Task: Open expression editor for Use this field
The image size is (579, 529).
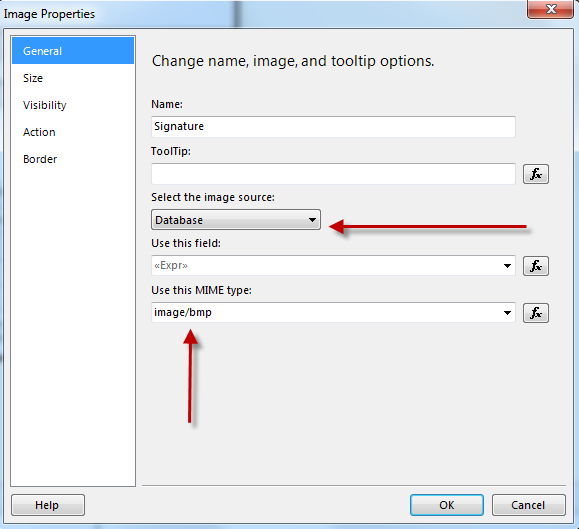Action: pos(535,266)
